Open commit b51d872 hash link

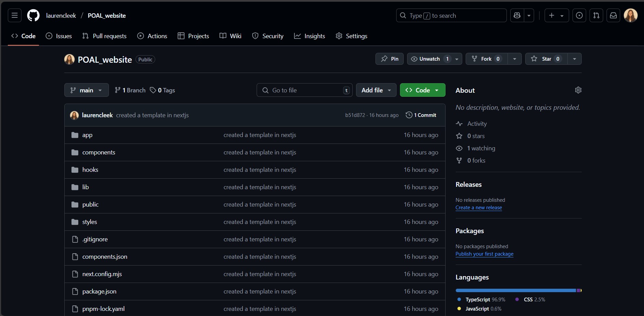355,115
